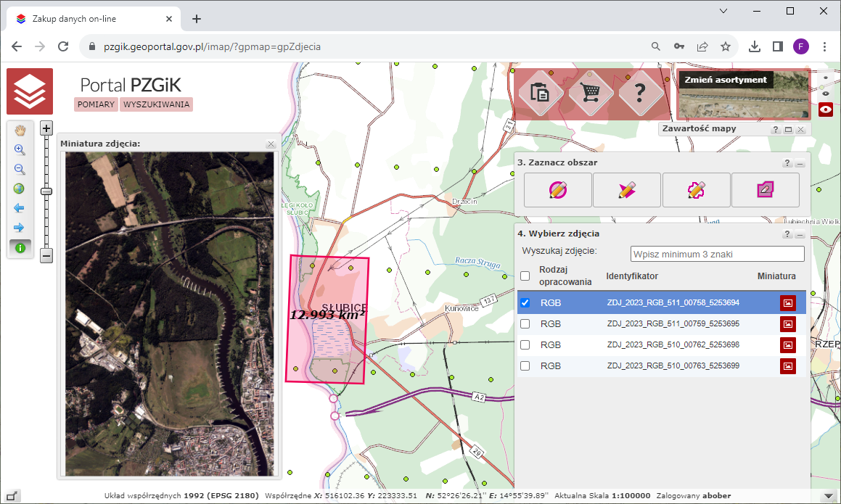Show thumbnail for ZDJ_2023_RGB_511_00759_5253695
This screenshot has height=504, width=841.
pos(787,323)
